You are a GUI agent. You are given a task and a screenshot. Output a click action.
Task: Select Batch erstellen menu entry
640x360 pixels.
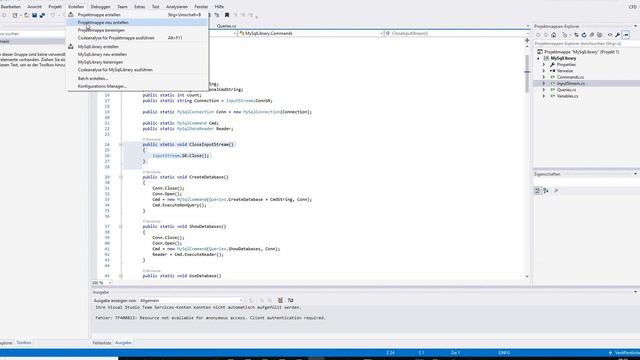(138, 78)
